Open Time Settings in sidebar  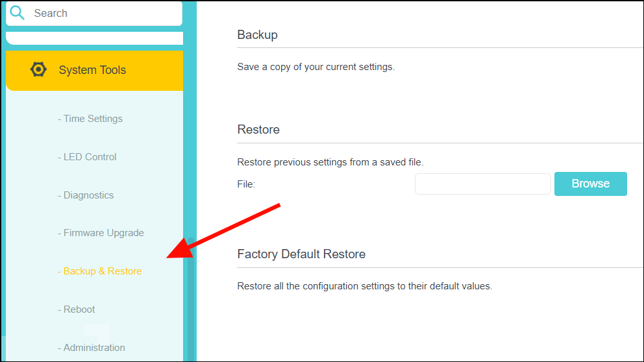pyautogui.click(x=90, y=119)
